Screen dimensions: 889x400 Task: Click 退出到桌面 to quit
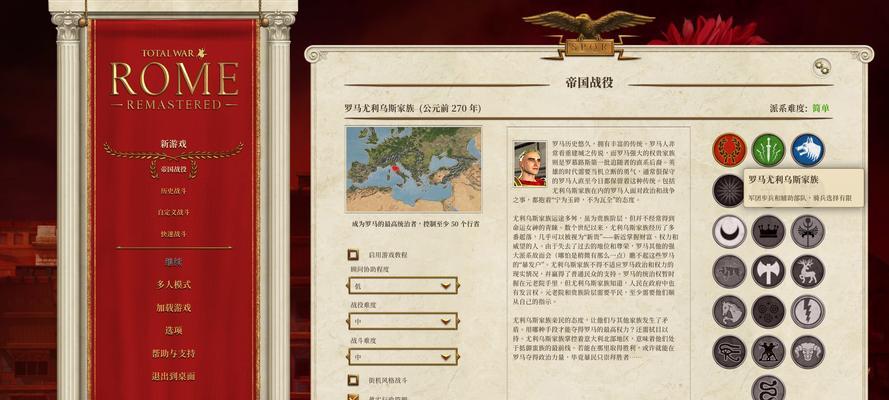[x=173, y=376]
